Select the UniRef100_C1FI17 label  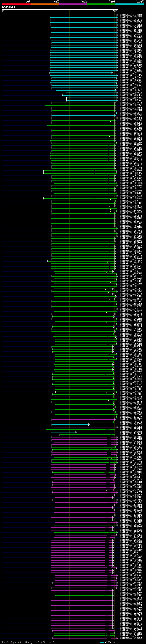click(131, 261)
